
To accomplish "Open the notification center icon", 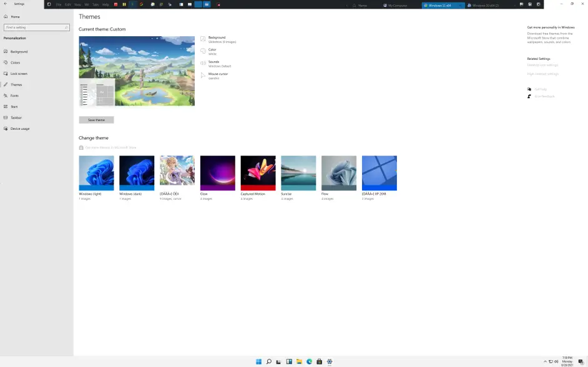I will (x=581, y=362).
